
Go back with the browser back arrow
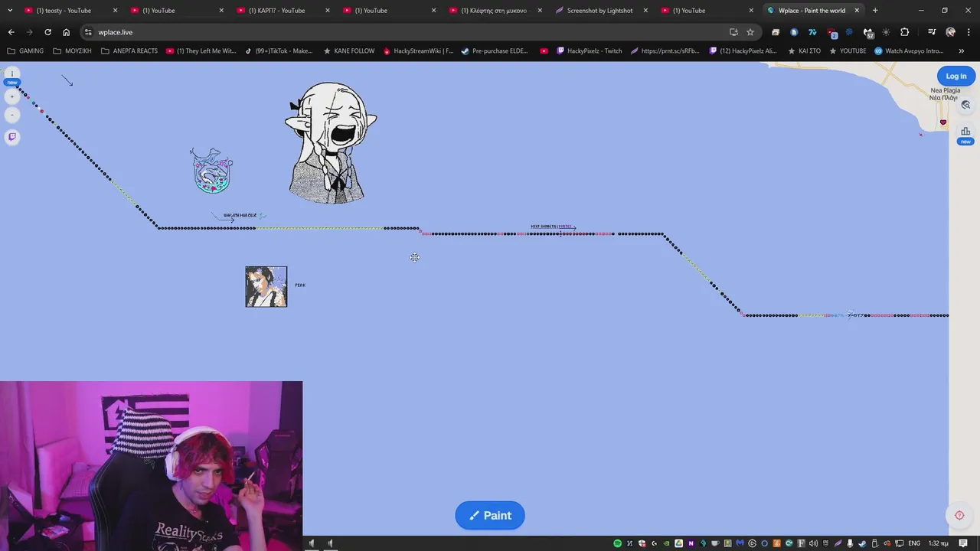11,32
